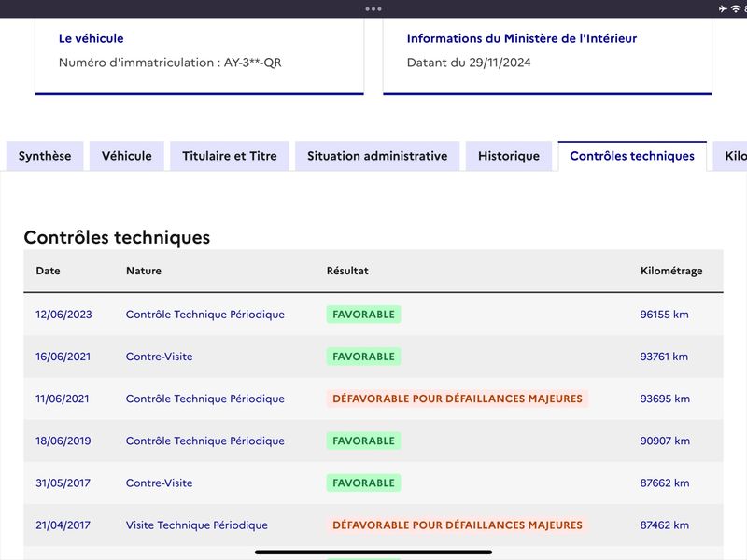
Task: Click the FAVORABLE badge for 16/06/2021
Action: coord(363,357)
